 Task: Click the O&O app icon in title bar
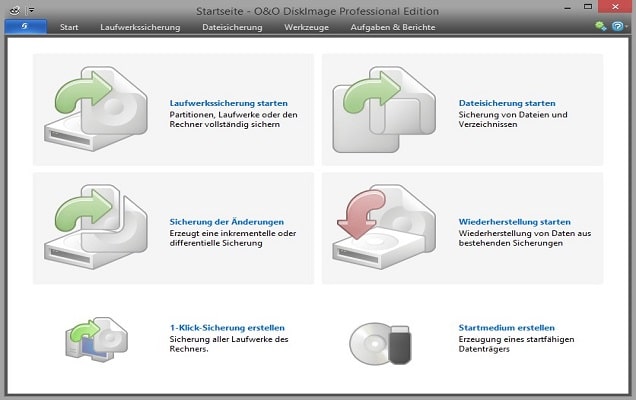(x=14, y=10)
